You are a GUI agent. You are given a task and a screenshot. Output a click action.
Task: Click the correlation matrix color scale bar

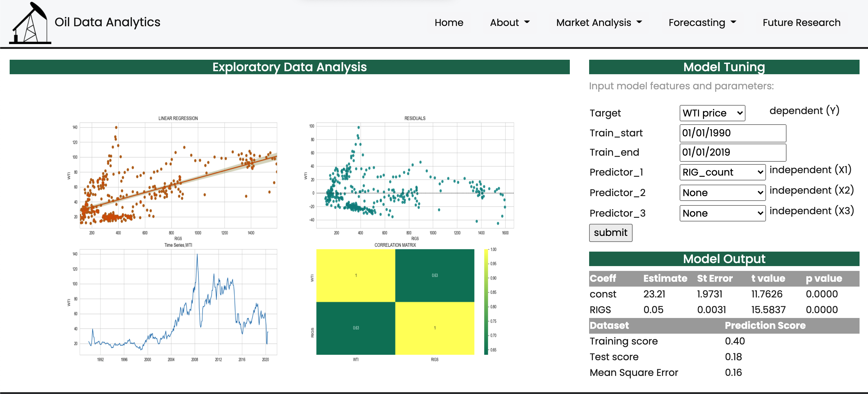click(486, 302)
